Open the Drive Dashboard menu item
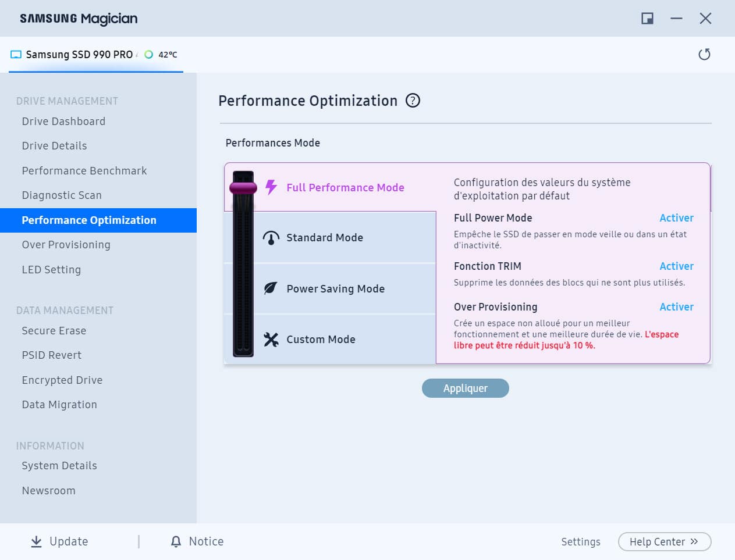 point(63,121)
